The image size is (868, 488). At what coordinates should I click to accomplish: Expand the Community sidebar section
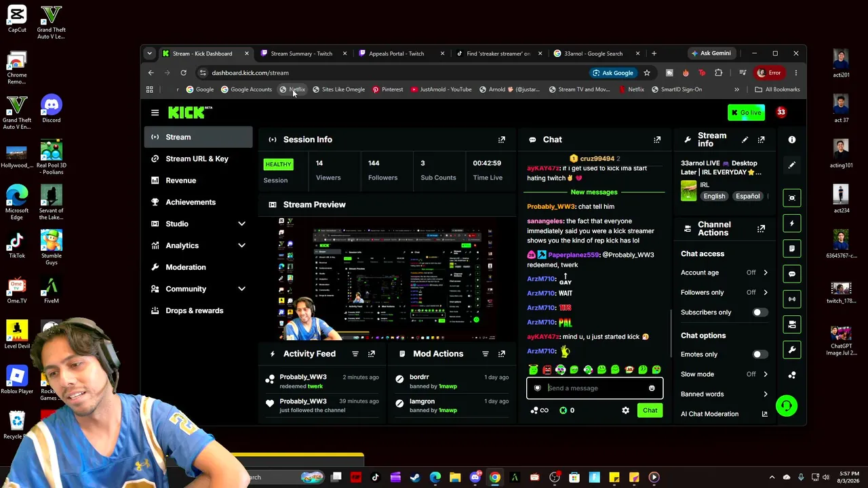point(241,289)
